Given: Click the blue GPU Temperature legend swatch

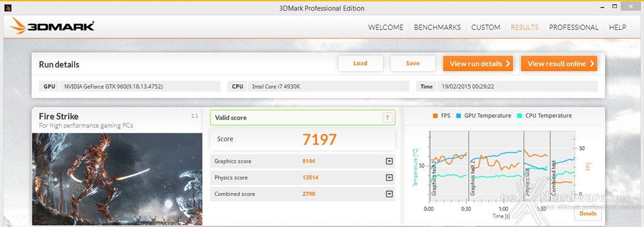Looking at the screenshot, I should [458, 116].
